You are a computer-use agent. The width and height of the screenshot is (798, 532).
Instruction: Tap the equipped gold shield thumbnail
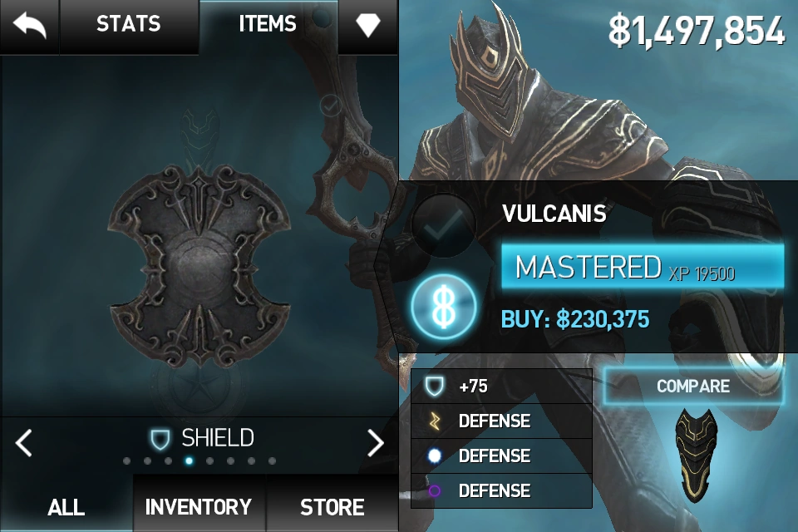click(697, 455)
